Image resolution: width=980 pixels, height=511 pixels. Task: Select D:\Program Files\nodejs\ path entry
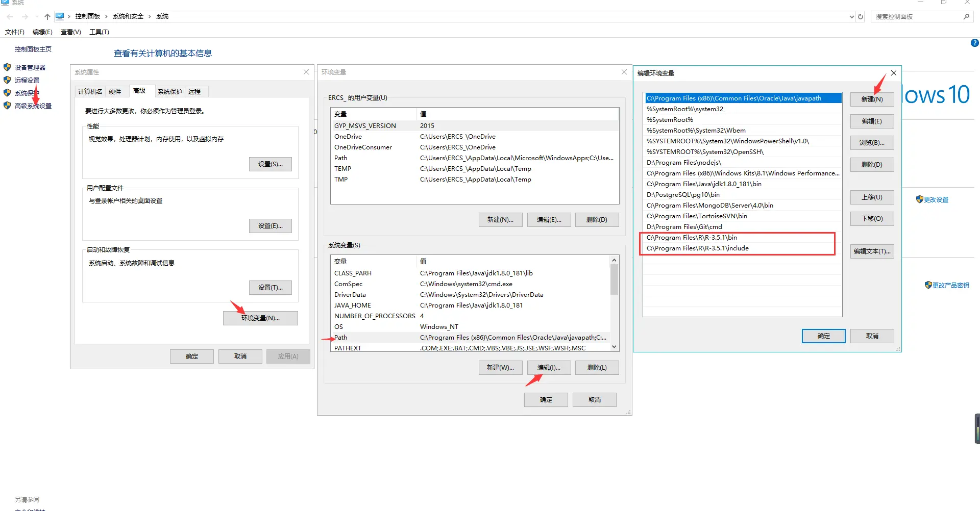(x=743, y=163)
